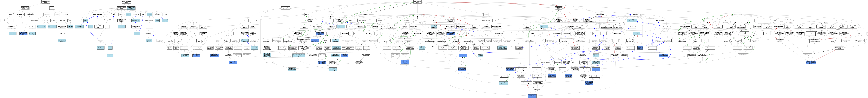Screen dimensions: 868x98
Task: Click the protein kinase binding node
Action: click(32, 34)
